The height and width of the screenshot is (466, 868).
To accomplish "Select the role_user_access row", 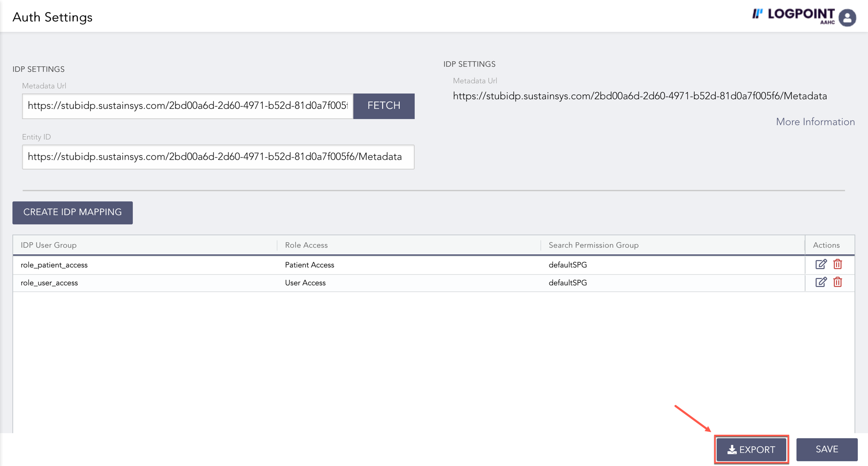I will [49, 283].
